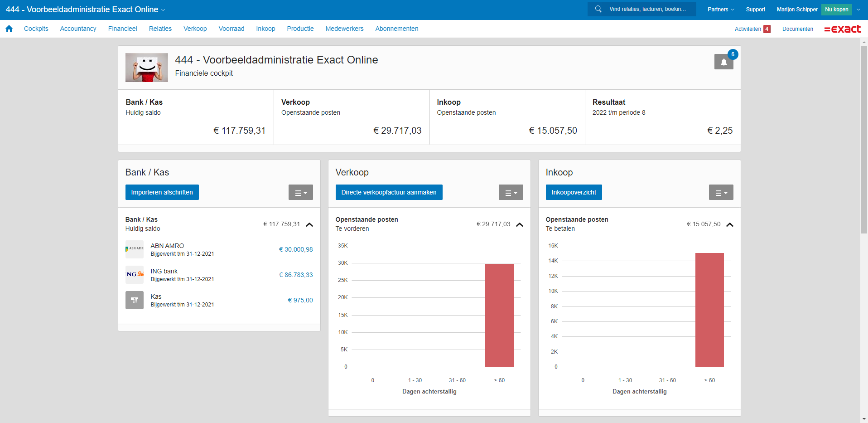Switch to the Financieel menu
The width and height of the screenshot is (868, 423).
point(122,29)
